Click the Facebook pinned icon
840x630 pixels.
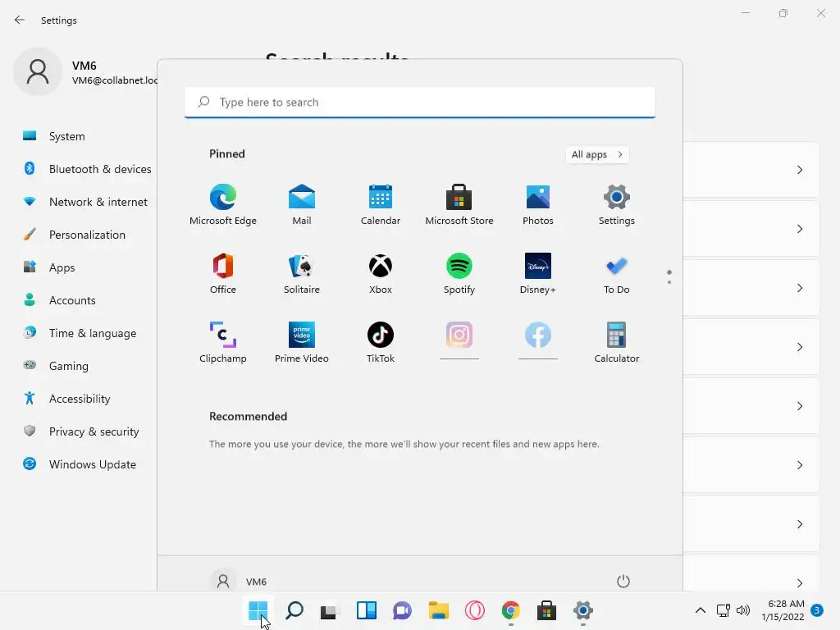[x=538, y=336]
